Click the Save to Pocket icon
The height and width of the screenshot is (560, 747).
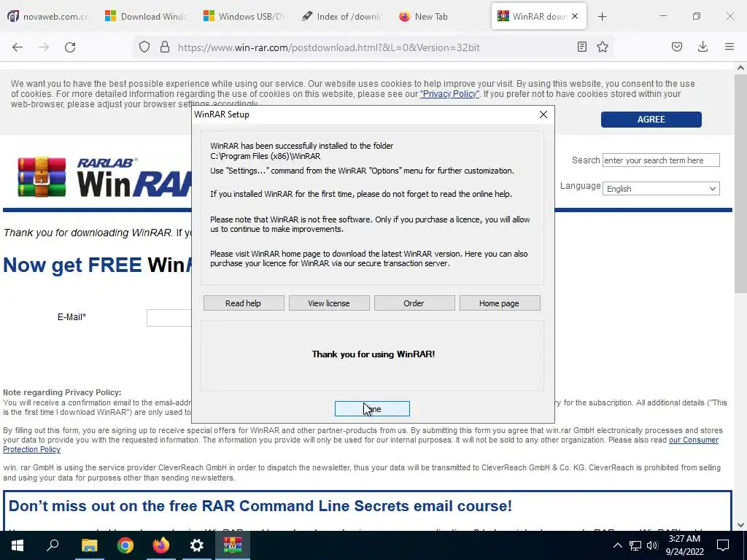pyautogui.click(x=677, y=47)
